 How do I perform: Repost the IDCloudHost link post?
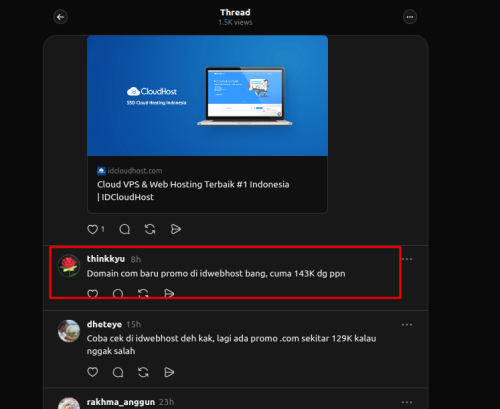click(x=150, y=229)
